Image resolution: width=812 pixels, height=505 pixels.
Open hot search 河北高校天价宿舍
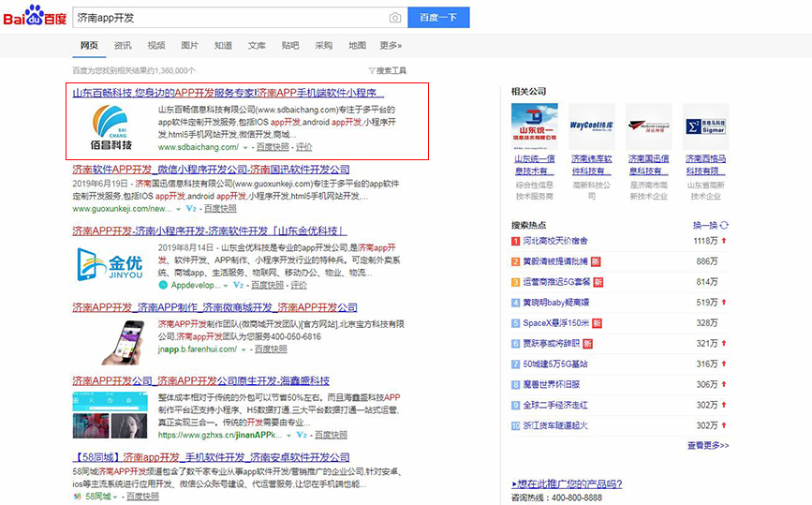point(555,241)
